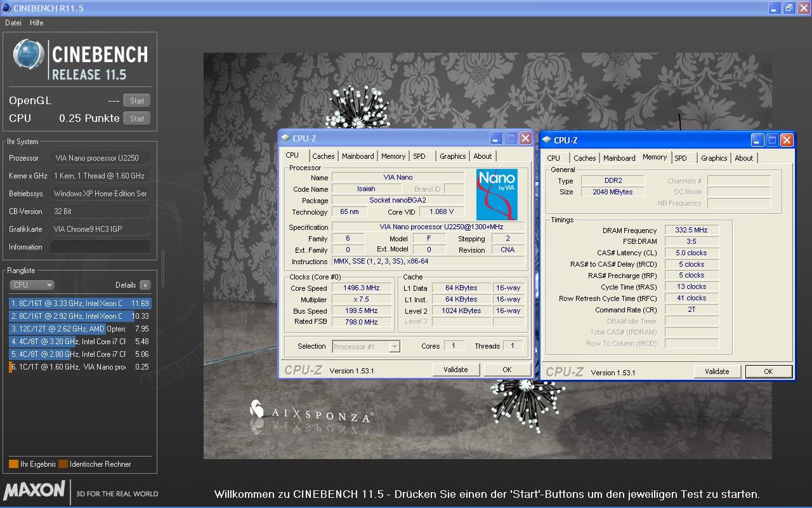Select the 1C/1T VIA Nano ranking row
Screen dimensions: 812x508
click(80, 367)
